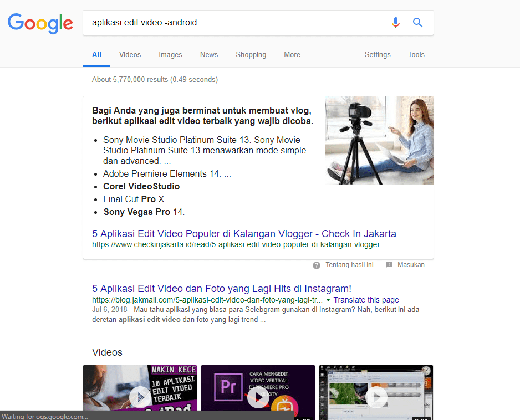The image size is (520, 420).
Task: Select the All tab
Action: pyautogui.click(x=96, y=55)
